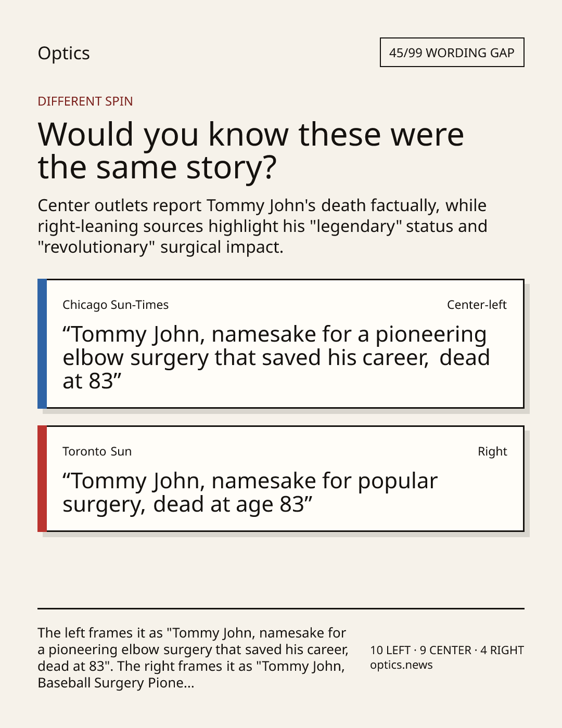Click the 'namesake for popular surgery' headline quote

click(250, 492)
